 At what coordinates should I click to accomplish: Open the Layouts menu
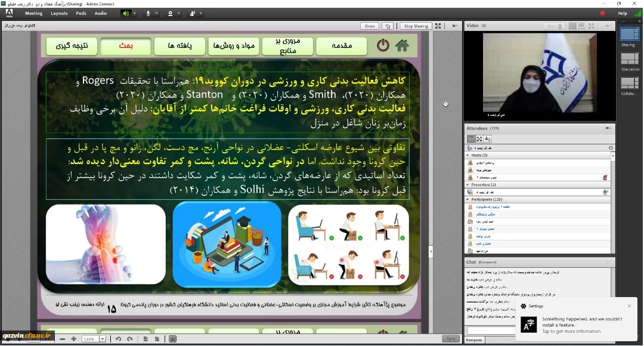pos(59,13)
